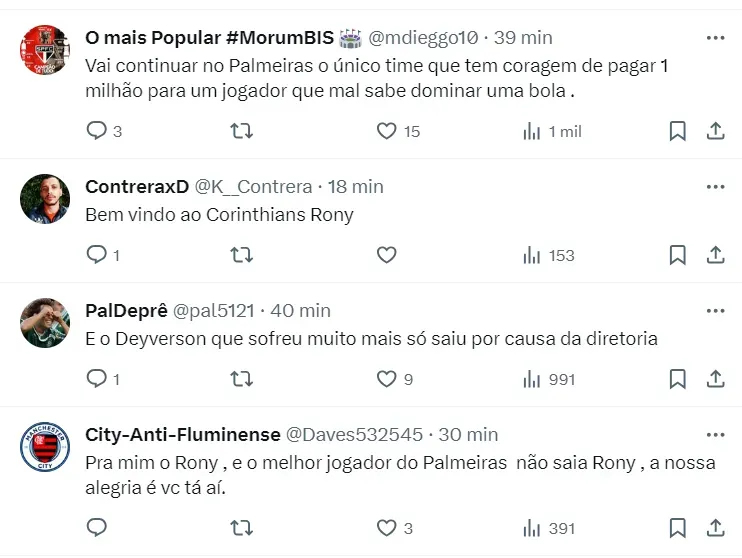Viewport: 742px width, 558px height.
Task: Repost ContreraxD's tweet about Corinthians
Action: coord(241,255)
